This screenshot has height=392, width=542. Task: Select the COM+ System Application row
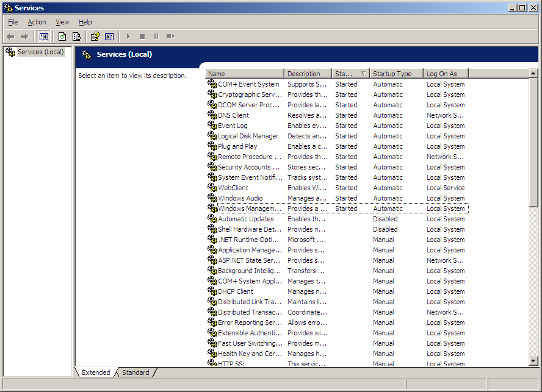[x=338, y=281]
